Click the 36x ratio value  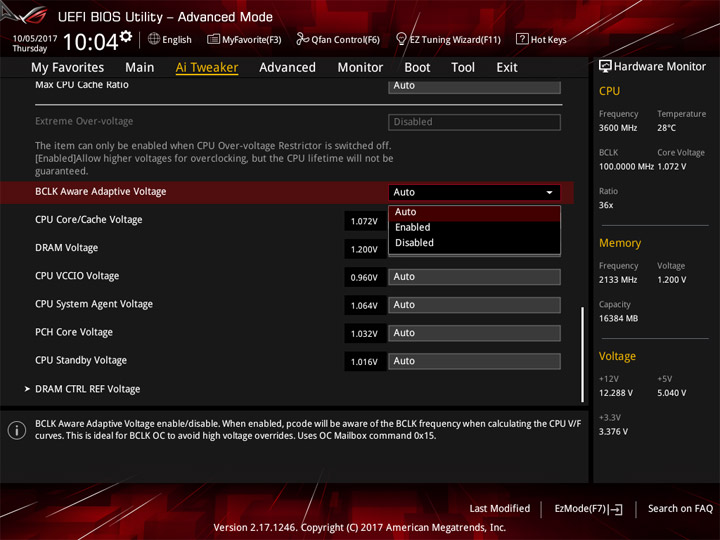[x=606, y=205]
